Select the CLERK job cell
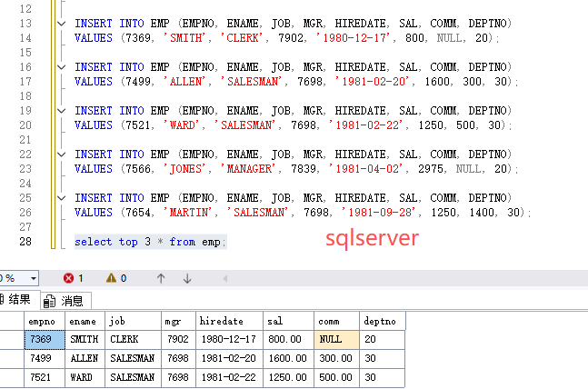Image resolution: width=588 pixels, height=389 pixels. coord(133,340)
